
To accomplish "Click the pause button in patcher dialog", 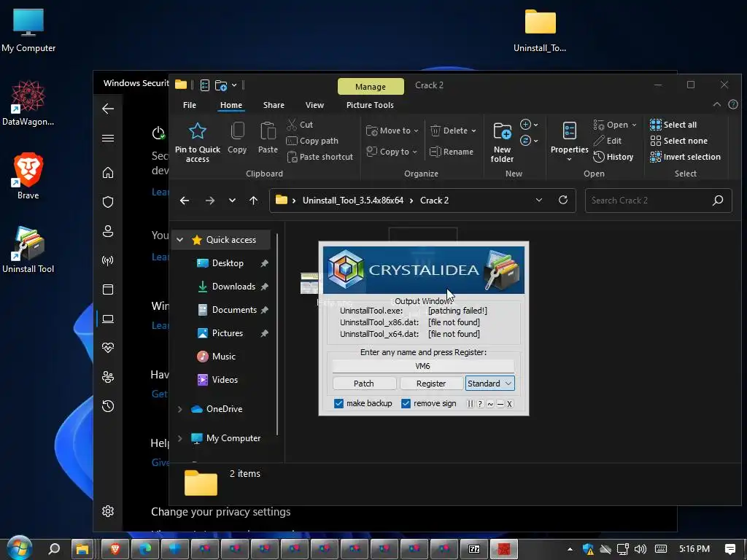I will (x=471, y=404).
